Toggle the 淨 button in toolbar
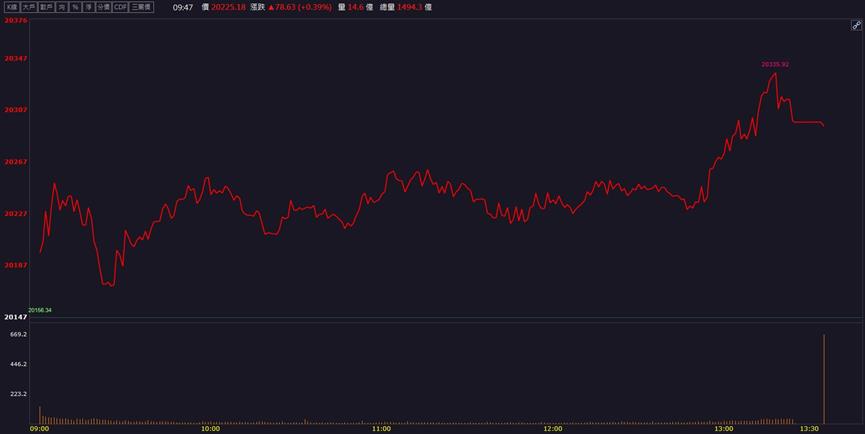This screenshot has height=434, width=865. (88, 7)
